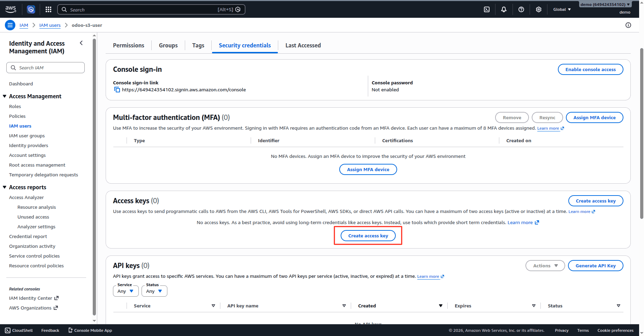Open the notifications bell

point(504,9)
